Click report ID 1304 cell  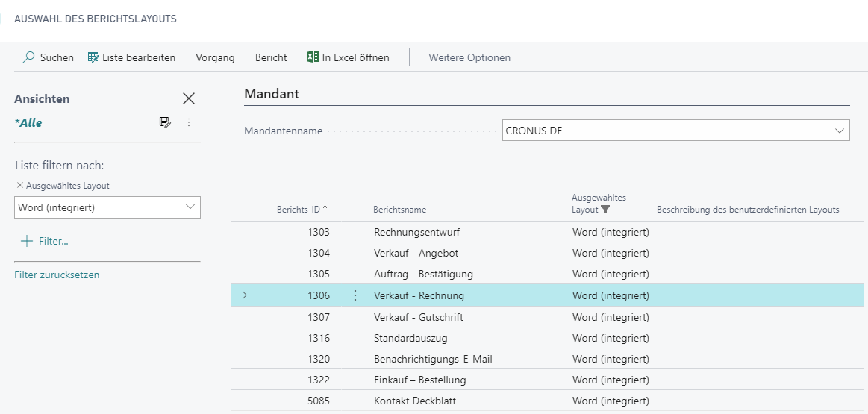click(x=319, y=254)
